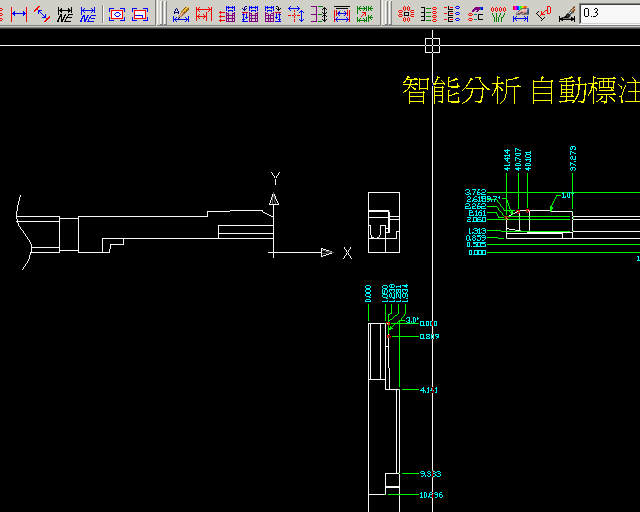Image resolution: width=640 pixels, height=512 pixels.
Task: Click the blue and purple grid dimension icon
Action: tap(250, 14)
